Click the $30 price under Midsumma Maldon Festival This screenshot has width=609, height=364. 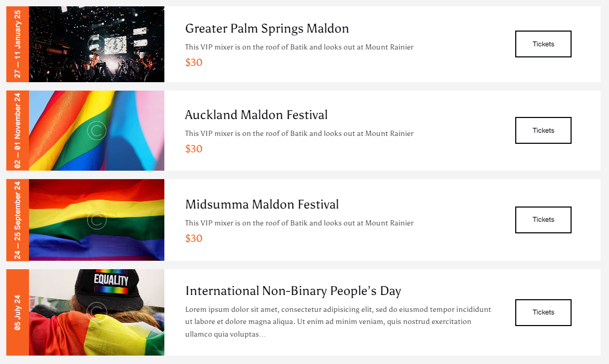pos(194,239)
